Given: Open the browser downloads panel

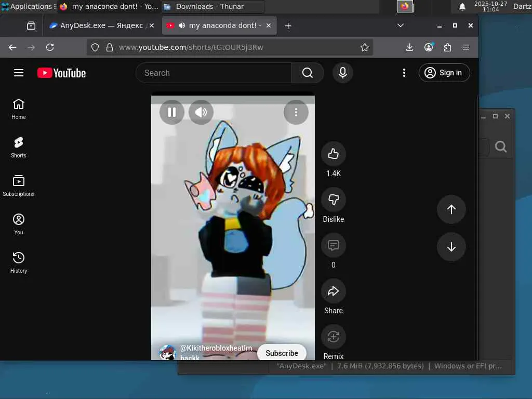Looking at the screenshot, I should pos(409,47).
